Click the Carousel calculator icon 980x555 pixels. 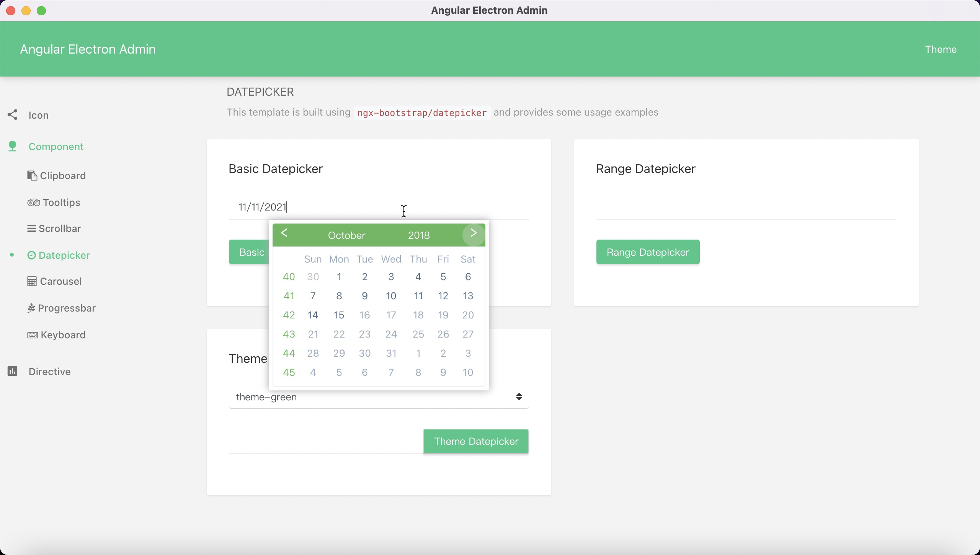click(32, 281)
